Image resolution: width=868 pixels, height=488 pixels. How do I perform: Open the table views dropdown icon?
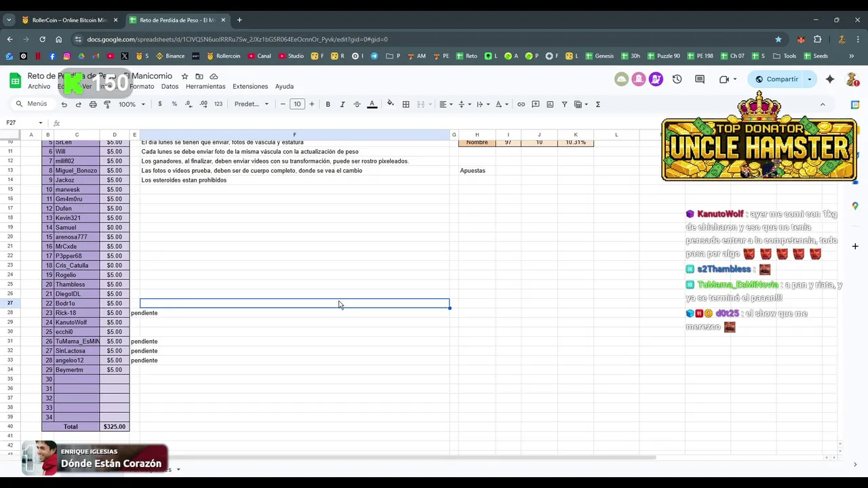pos(580,104)
